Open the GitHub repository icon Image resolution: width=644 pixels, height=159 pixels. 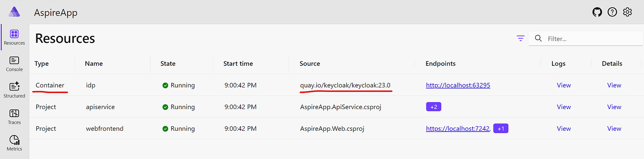click(x=597, y=12)
